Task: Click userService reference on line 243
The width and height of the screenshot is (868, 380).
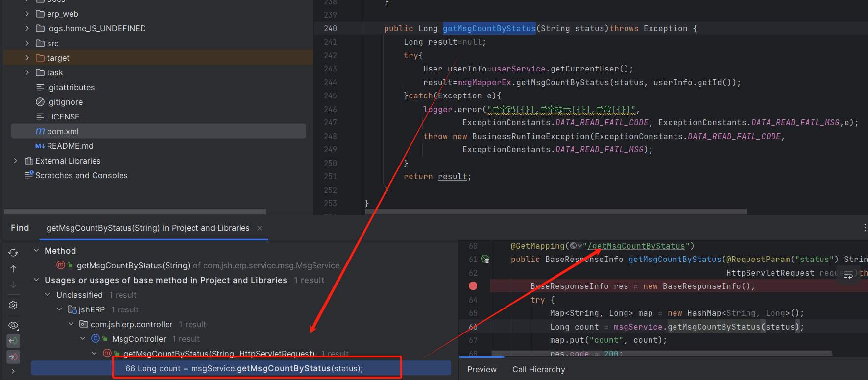Action: click(x=518, y=69)
